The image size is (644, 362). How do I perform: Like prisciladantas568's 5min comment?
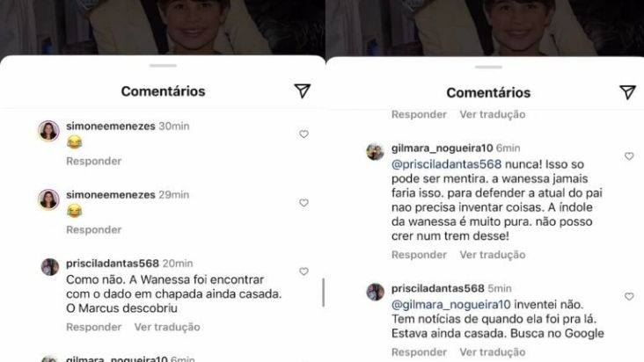(x=629, y=296)
